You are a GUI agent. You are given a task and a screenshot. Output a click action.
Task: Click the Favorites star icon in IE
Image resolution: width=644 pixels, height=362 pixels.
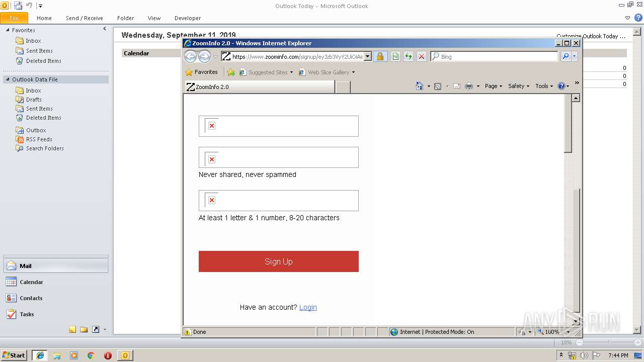(x=189, y=72)
